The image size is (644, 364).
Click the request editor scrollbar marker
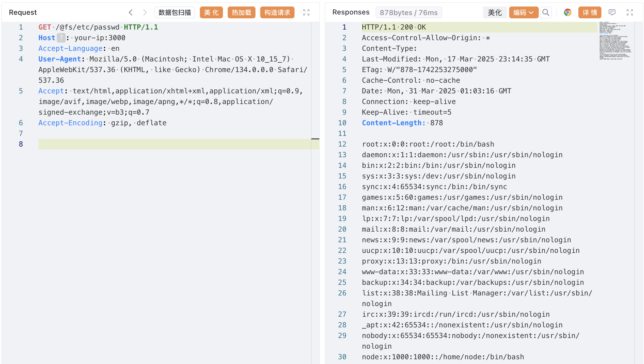[x=315, y=139]
